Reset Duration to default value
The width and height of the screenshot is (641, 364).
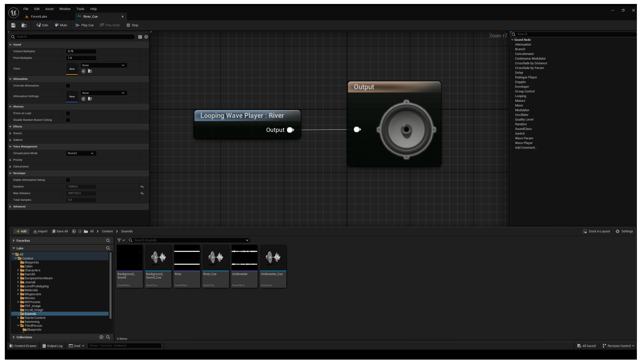click(x=142, y=187)
